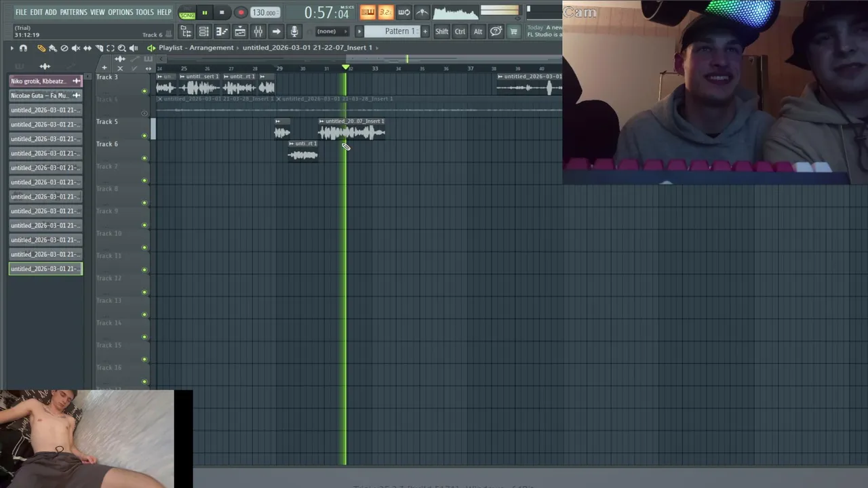Select the pencil Draw tool

point(41,48)
